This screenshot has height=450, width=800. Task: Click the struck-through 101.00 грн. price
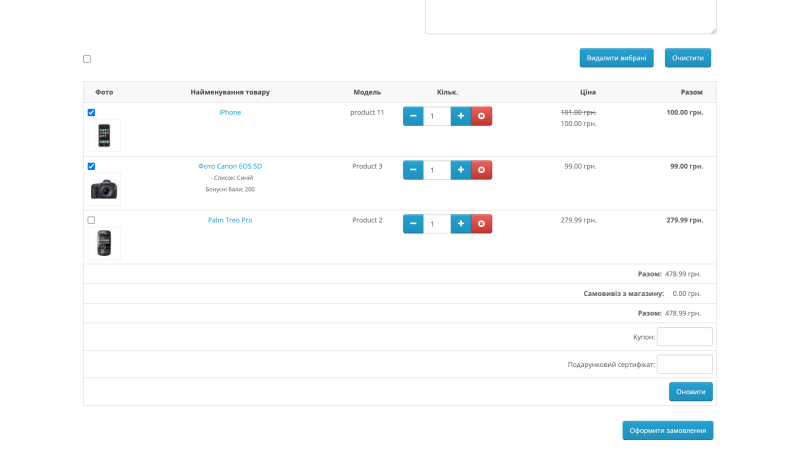(x=579, y=112)
